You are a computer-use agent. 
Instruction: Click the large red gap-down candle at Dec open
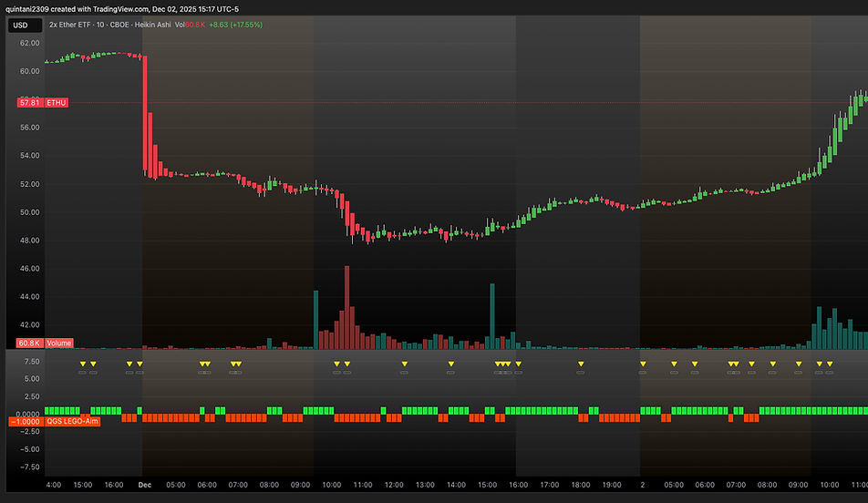145,113
